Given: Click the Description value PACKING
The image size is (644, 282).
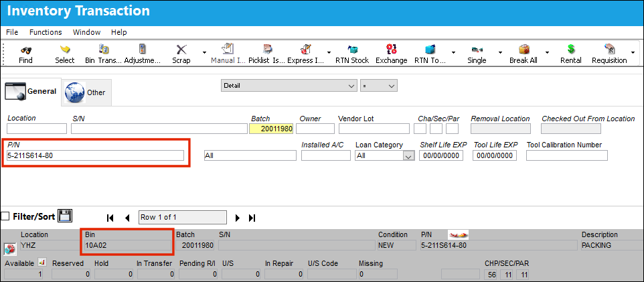Looking at the screenshot, I should [x=612, y=245].
